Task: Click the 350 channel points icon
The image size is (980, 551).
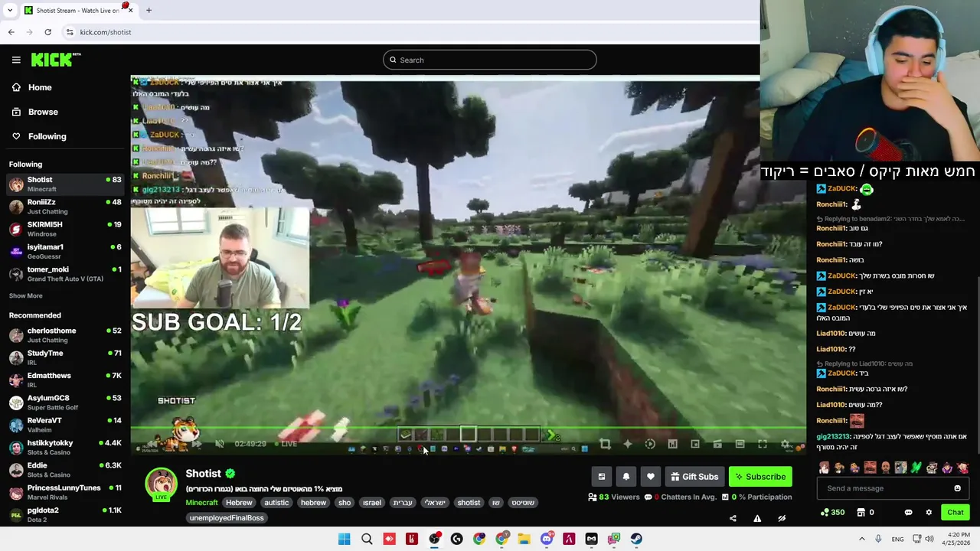Action: [x=832, y=512]
